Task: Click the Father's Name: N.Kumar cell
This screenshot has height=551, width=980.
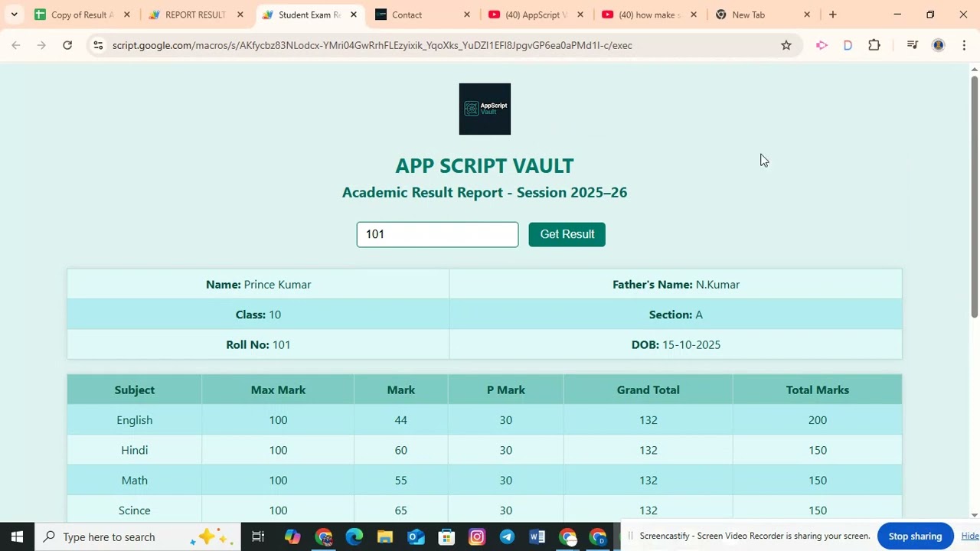Action: coord(675,284)
